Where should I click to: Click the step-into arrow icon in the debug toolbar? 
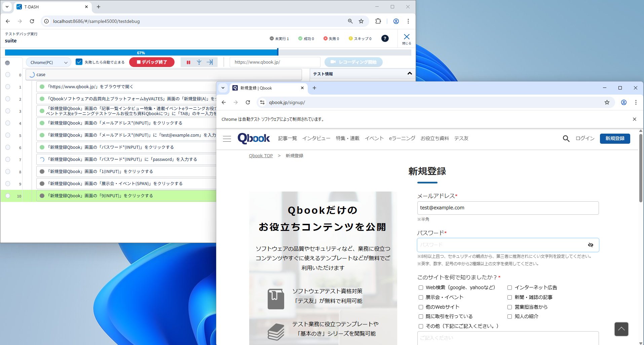(x=199, y=62)
